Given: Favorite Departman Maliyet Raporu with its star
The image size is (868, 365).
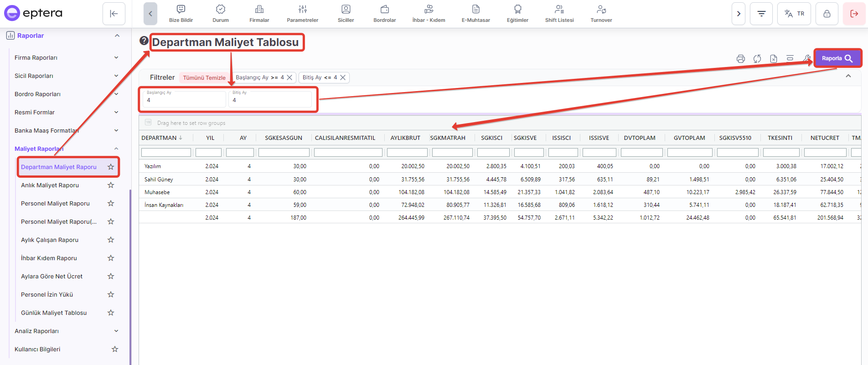Looking at the screenshot, I should tap(111, 167).
